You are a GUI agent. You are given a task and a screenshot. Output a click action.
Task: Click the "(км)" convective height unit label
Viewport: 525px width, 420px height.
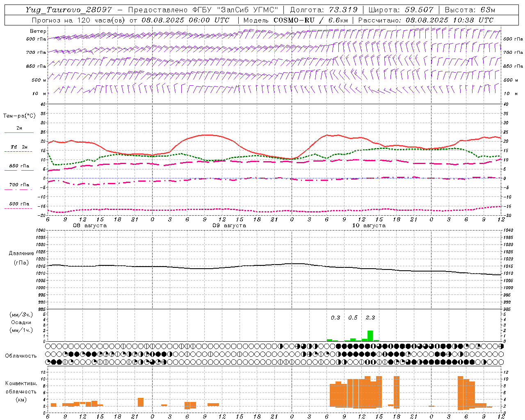(21, 399)
